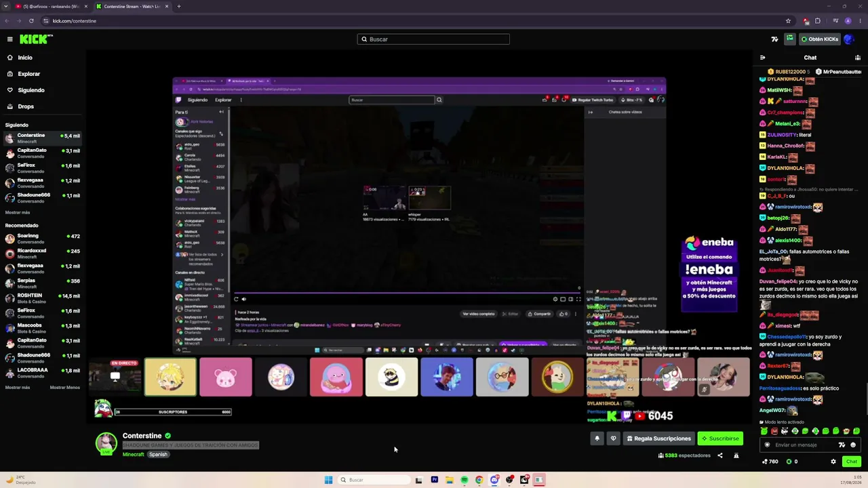Toggle the notification bell for Conterstine

coord(597,439)
